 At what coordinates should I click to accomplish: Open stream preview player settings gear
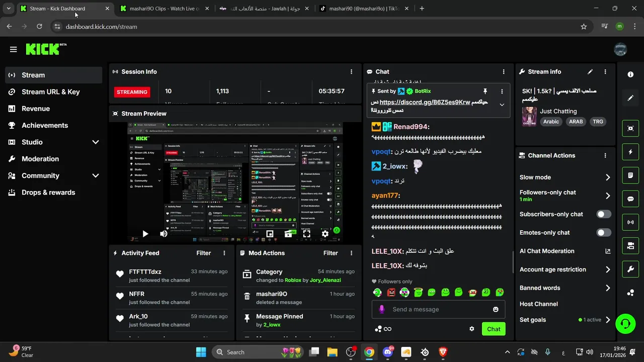[x=325, y=234]
